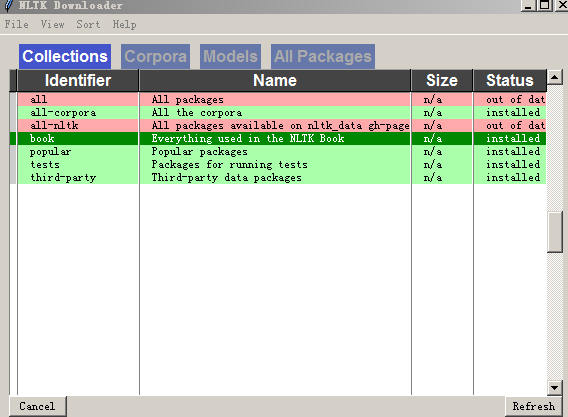Open the Sort menu
This screenshot has height=417, width=568.
88,24
